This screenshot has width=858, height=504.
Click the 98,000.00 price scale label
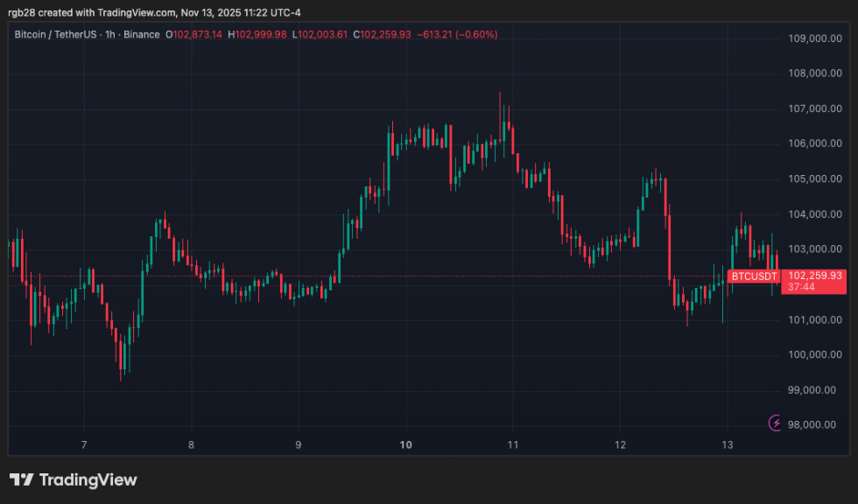click(x=810, y=425)
